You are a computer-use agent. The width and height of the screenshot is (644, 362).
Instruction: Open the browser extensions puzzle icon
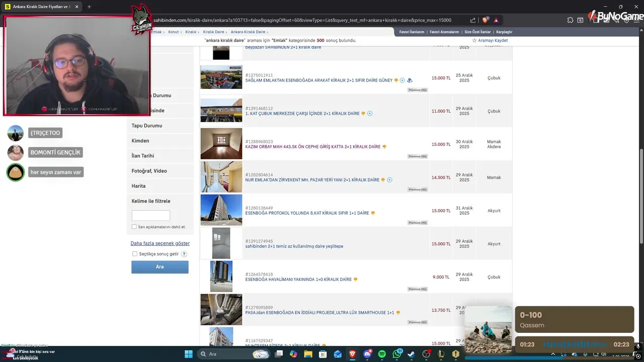pyautogui.click(x=570, y=20)
